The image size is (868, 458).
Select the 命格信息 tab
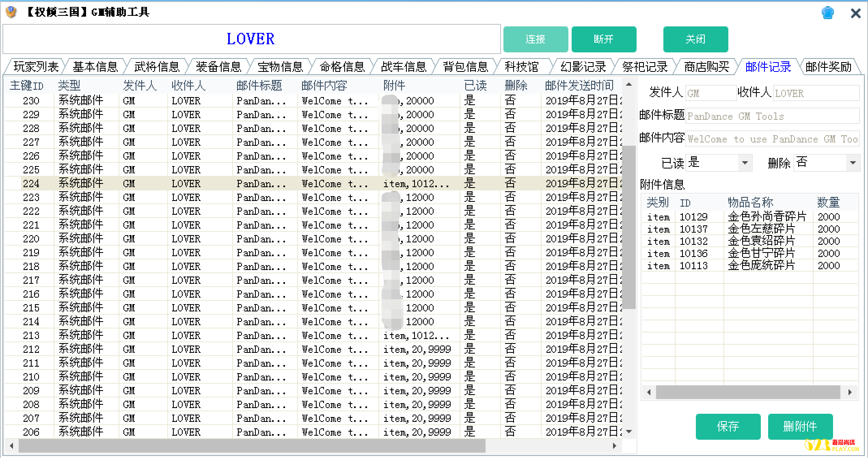click(x=342, y=67)
